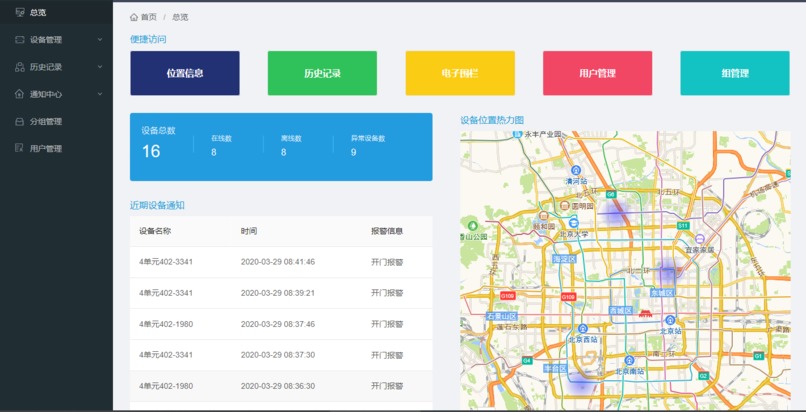Expand the 设备管理 menu chevron
The image size is (806, 412).
pyautogui.click(x=100, y=40)
